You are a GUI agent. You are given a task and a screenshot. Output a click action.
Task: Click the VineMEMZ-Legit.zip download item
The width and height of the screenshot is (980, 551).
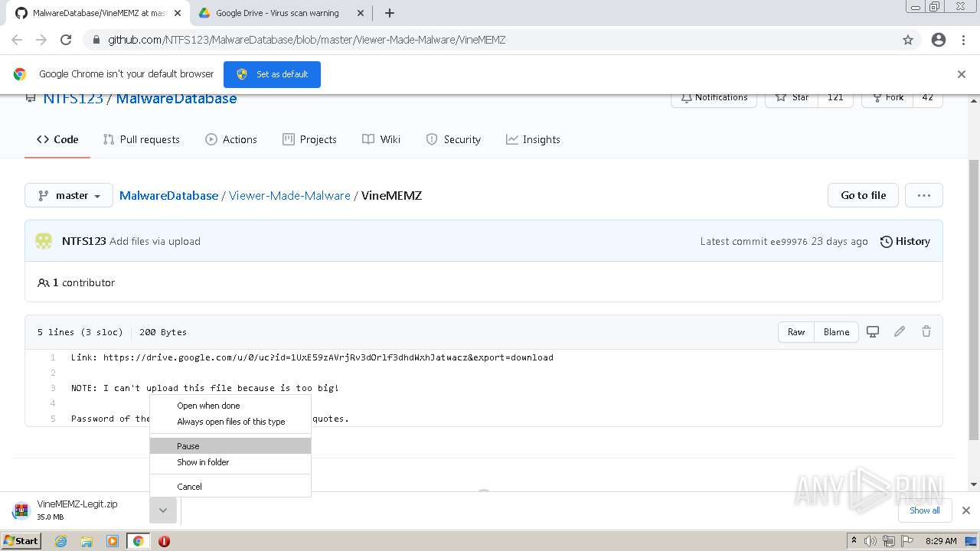pyautogui.click(x=77, y=510)
